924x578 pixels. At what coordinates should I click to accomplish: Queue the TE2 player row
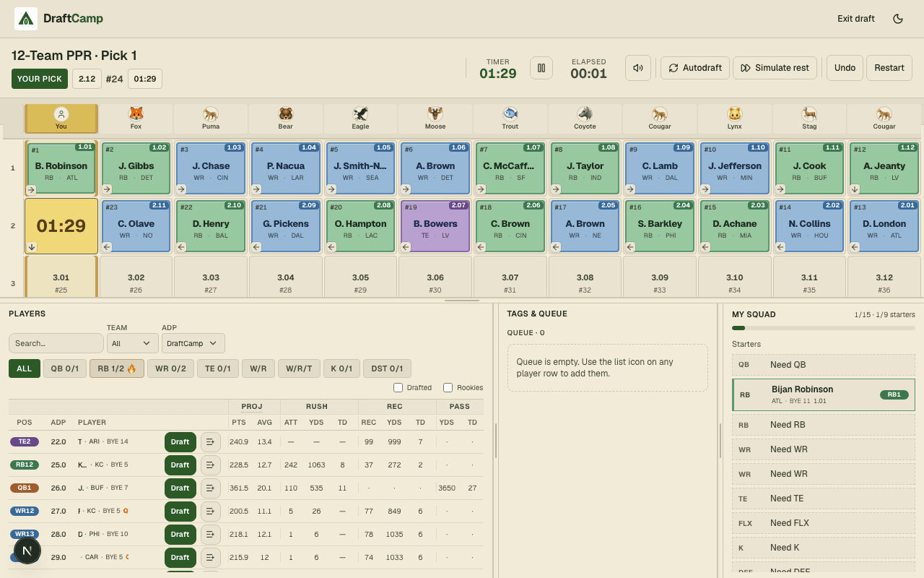click(x=211, y=442)
